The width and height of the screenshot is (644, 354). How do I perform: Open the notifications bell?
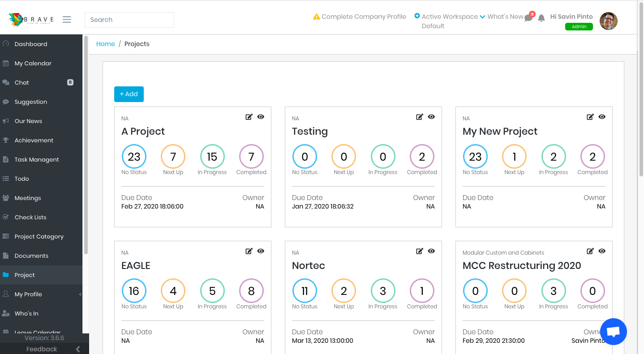(x=541, y=18)
